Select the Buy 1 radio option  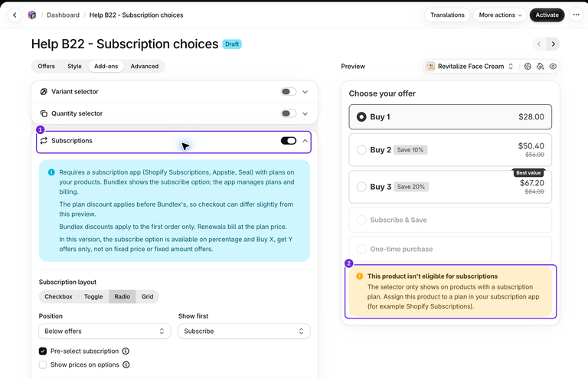coord(361,117)
